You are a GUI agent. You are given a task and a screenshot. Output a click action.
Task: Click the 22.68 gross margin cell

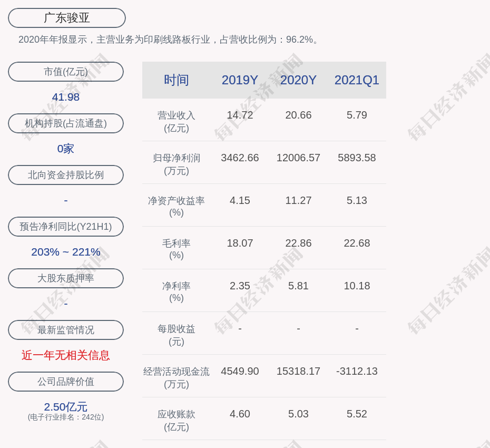tap(357, 243)
